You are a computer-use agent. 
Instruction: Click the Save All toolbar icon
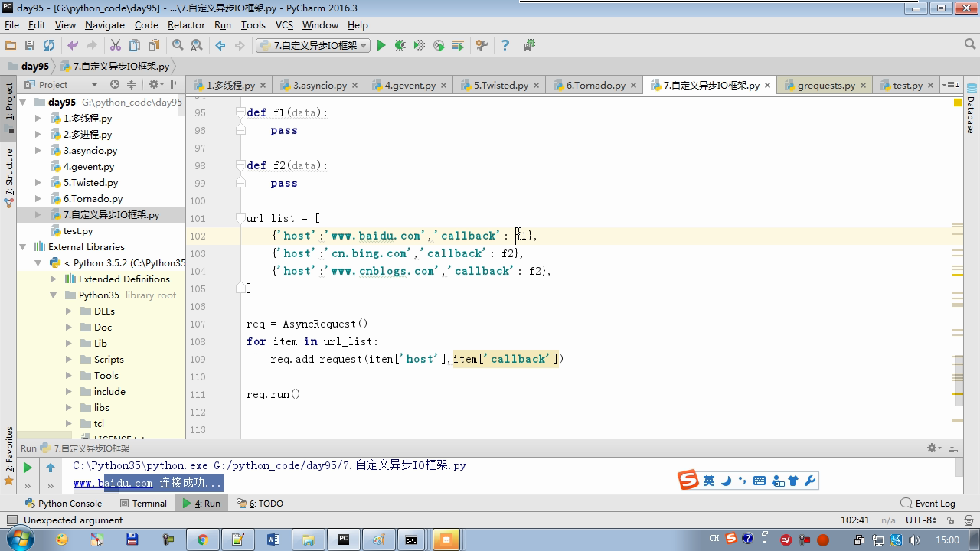coord(29,46)
